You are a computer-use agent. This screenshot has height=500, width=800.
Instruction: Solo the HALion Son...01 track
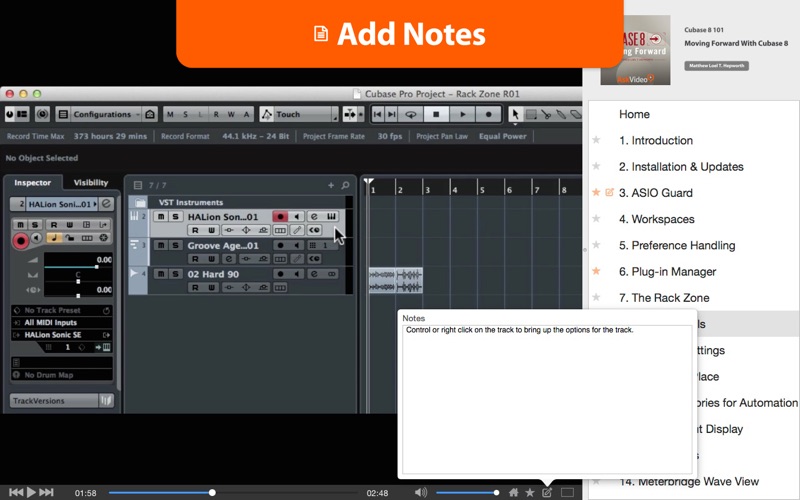click(x=175, y=217)
